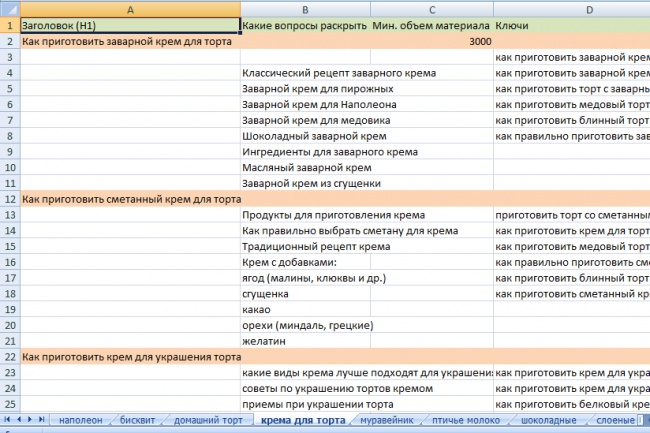Go to first sheet navigation arrow
Image resolution: width=650 pixels, height=433 pixels.
[7, 419]
